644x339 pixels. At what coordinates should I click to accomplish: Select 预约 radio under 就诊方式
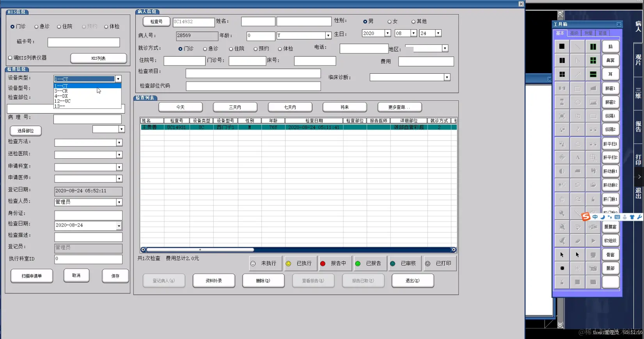pyautogui.click(x=255, y=49)
